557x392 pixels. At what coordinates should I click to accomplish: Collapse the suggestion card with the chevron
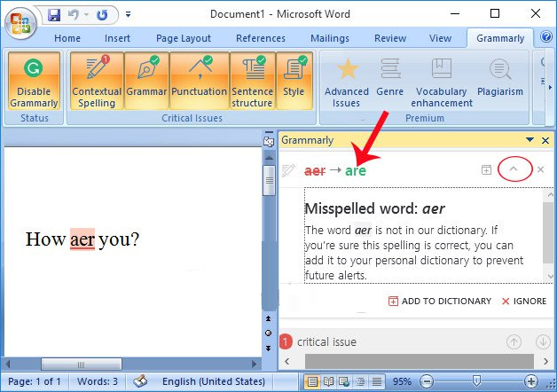click(514, 169)
